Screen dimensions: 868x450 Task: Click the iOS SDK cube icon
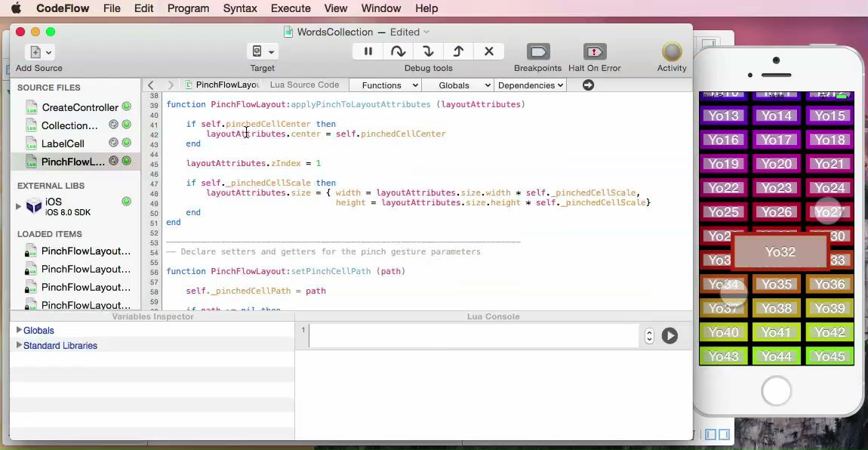click(x=34, y=206)
